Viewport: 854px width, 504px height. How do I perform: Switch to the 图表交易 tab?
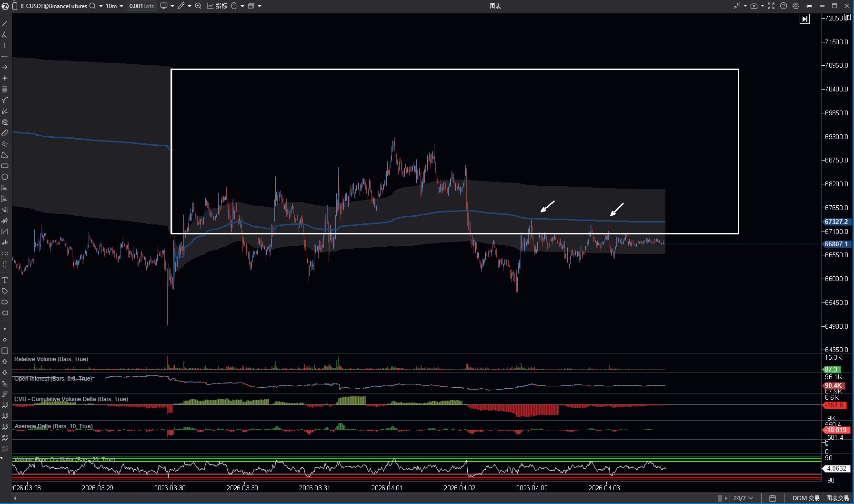pos(837,498)
